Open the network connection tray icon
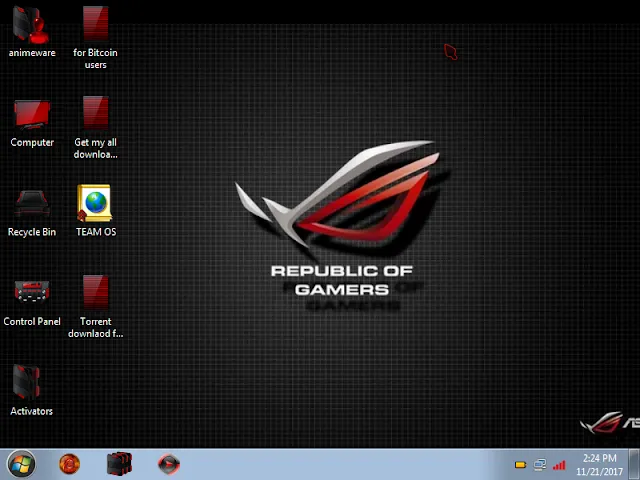This screenshot has height=480, width=640. coord(540,464)
